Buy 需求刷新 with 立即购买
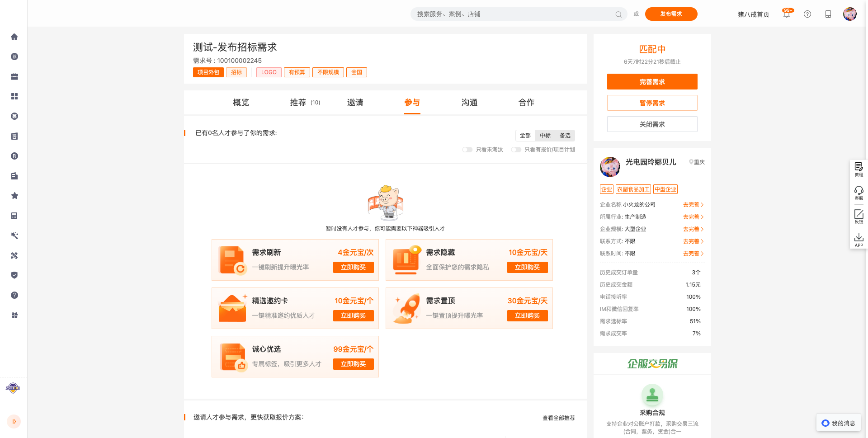Screen dimensions: 868x438 pyautogui.click(x=354, y=268)
